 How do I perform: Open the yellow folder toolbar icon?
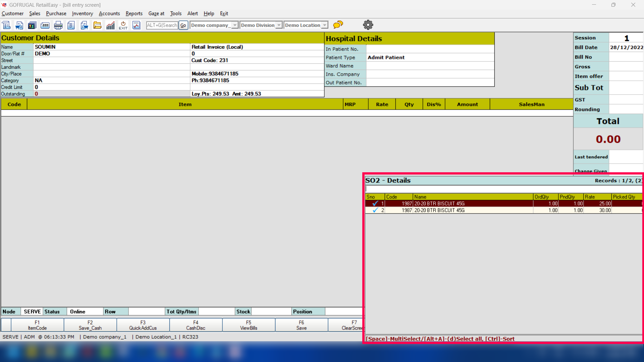pyautogui.click(x=97, y=25)
